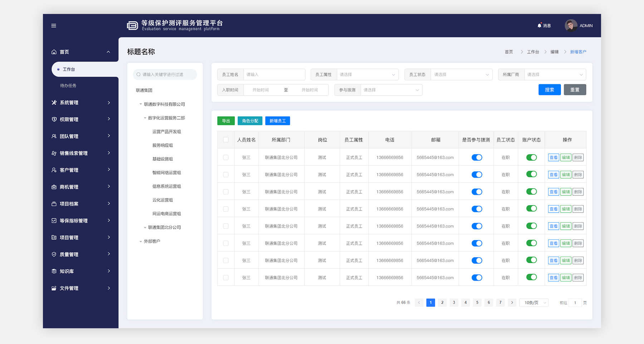Open the 项目管理 menu item
644x344 pixels.
[x=80, y=237]
